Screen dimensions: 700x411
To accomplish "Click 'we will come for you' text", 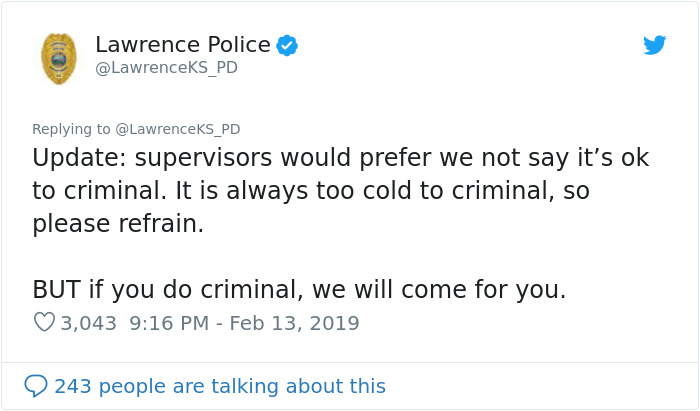I will click(440, 290).
